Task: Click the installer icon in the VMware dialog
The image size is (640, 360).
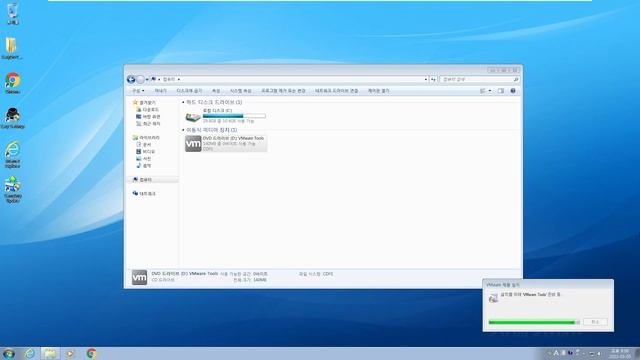Action: (x=493, y=298)
